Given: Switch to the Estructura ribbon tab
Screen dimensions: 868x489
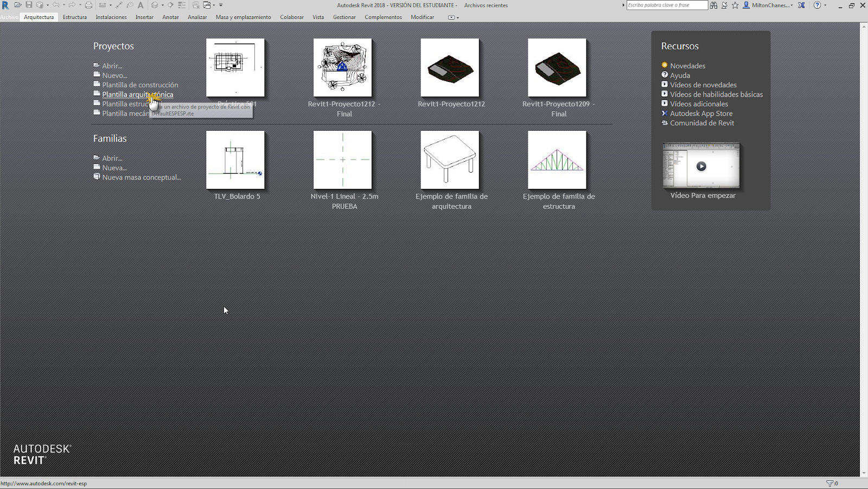Looking at the screenshot, I should point(75,17).
